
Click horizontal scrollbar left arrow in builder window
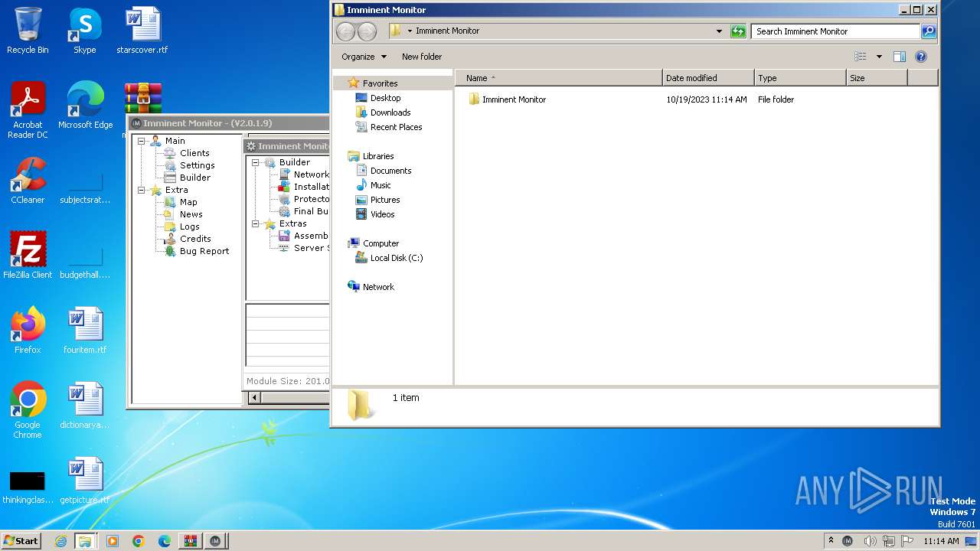(255, 397)
